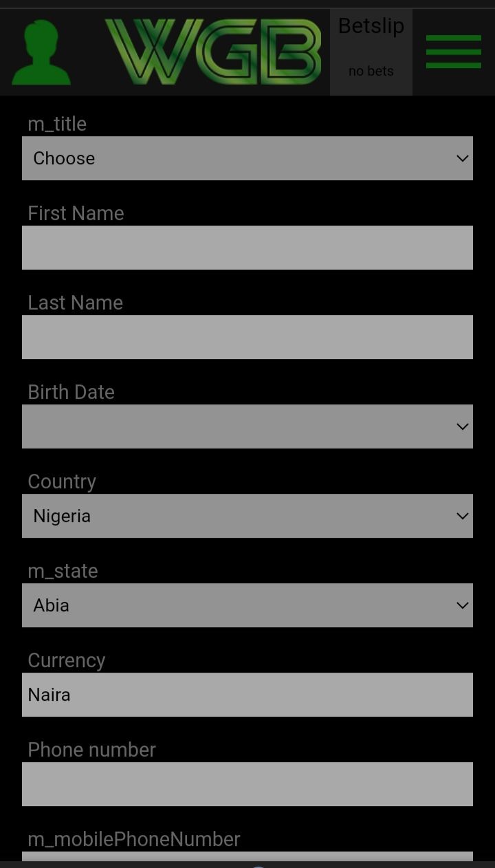The width and height of the screenshot is (495, 868).
Task: Tap the Country label text
Action: (62, 481)
